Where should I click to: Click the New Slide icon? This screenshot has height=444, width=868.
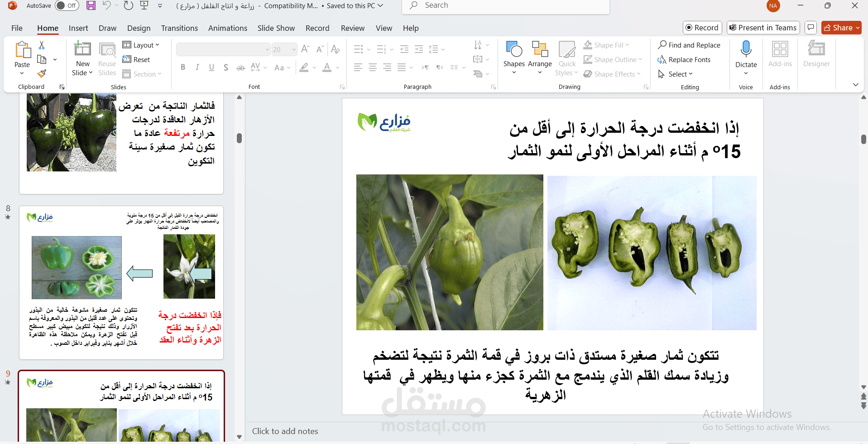tap(82, 49)
